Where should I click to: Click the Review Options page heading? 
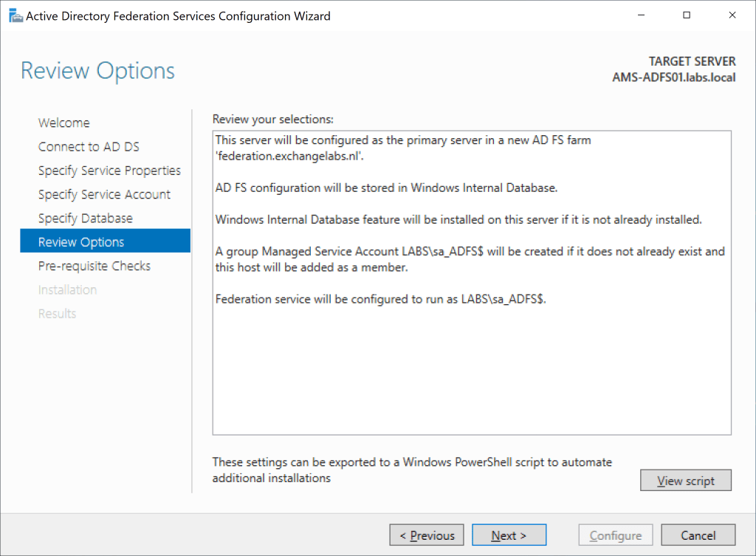[x=97, y=70]
